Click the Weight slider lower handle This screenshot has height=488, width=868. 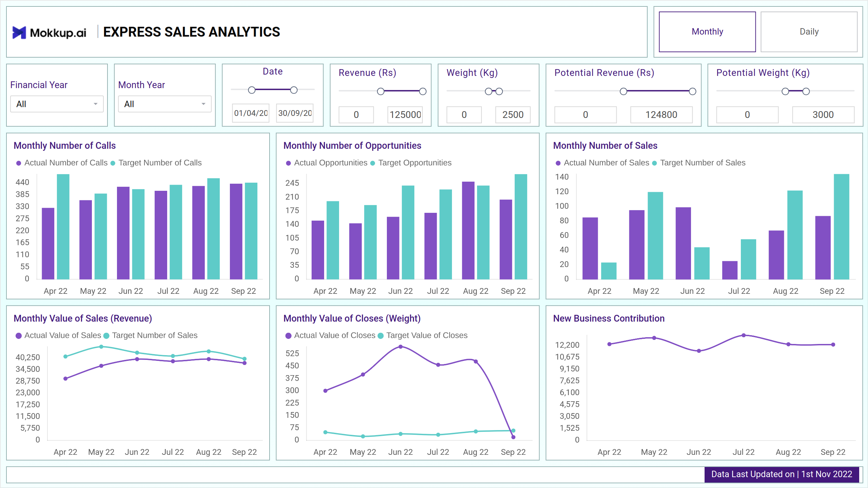pos(489,91)
